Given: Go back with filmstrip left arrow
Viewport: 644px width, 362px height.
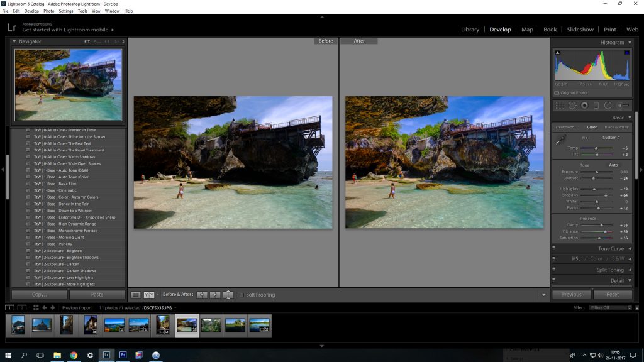Looking at the screenshot, I should click(45, 307).
